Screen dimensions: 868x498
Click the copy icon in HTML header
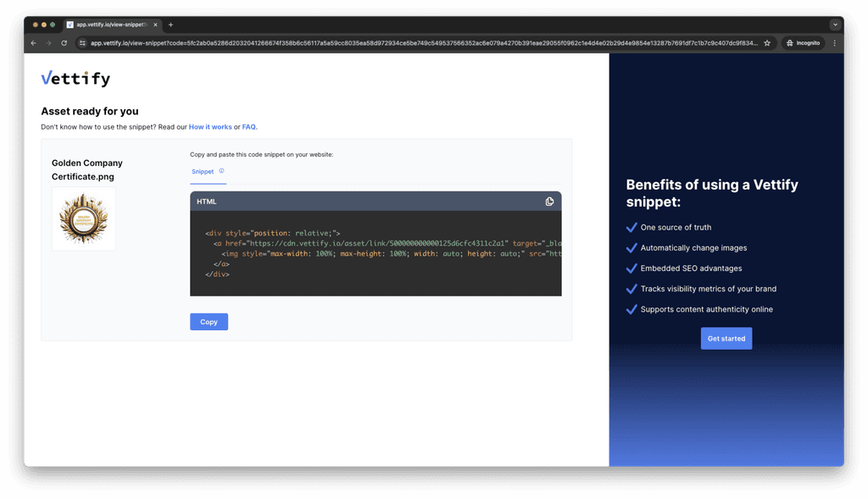point(549,202)
